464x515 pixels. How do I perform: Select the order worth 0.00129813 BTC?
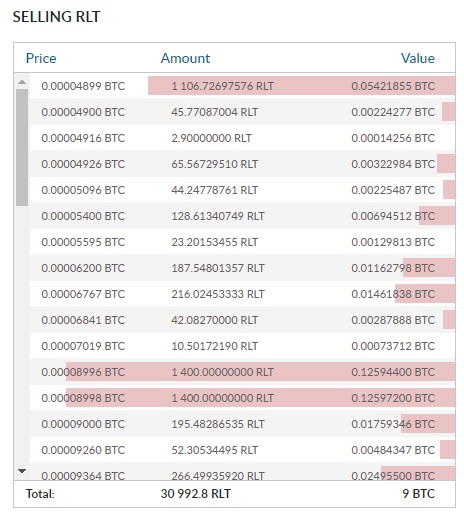(x=243, y=242)
